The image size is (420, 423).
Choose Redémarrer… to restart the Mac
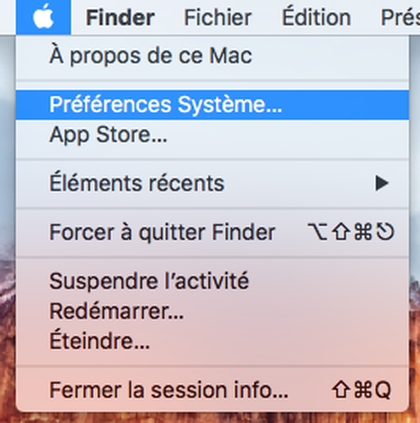(x=212, y=311)
